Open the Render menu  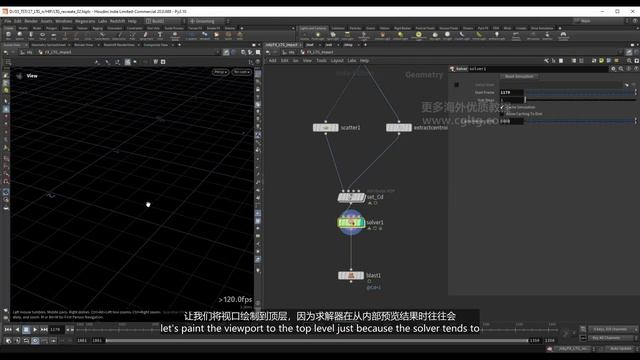pyautogui.click(x=31, y=21)
